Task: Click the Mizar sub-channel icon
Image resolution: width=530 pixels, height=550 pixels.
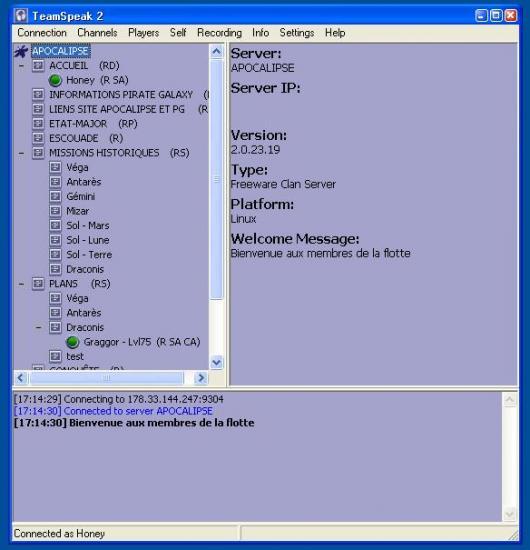Action: coord(55,211)
